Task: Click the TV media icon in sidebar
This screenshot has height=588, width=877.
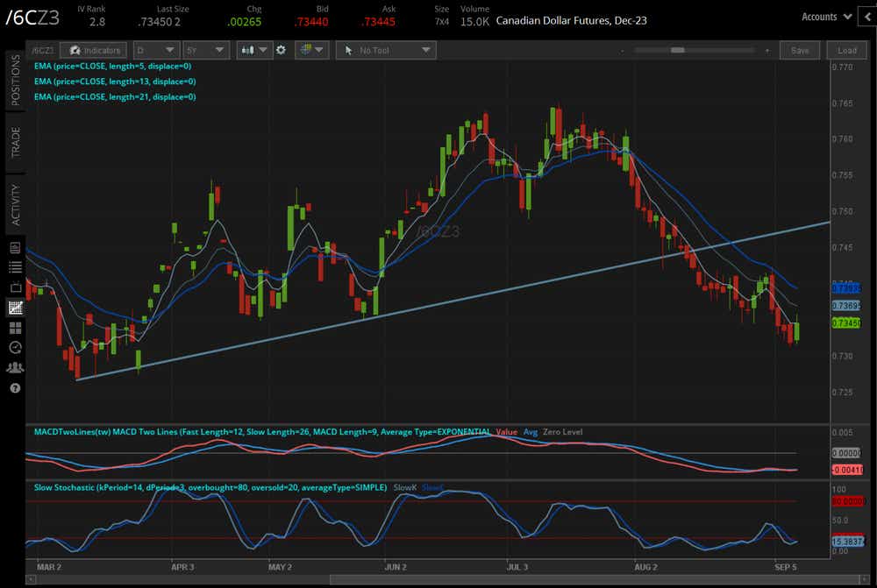Action: pyautogui.click(x=15, y=287)
